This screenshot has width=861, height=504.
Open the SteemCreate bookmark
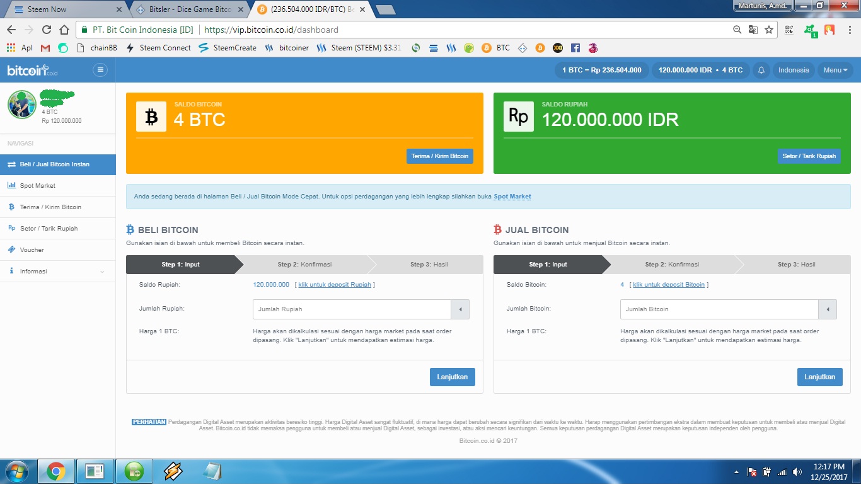tap(228, 48)
